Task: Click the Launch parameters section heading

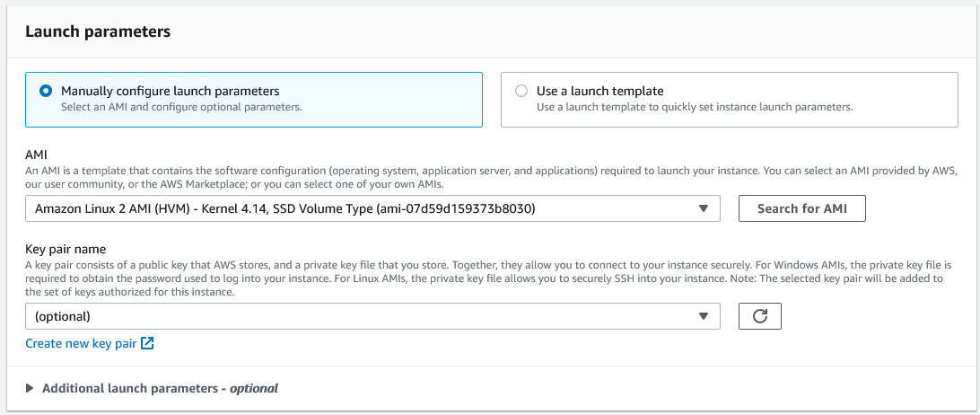Action: click(98, 31)
